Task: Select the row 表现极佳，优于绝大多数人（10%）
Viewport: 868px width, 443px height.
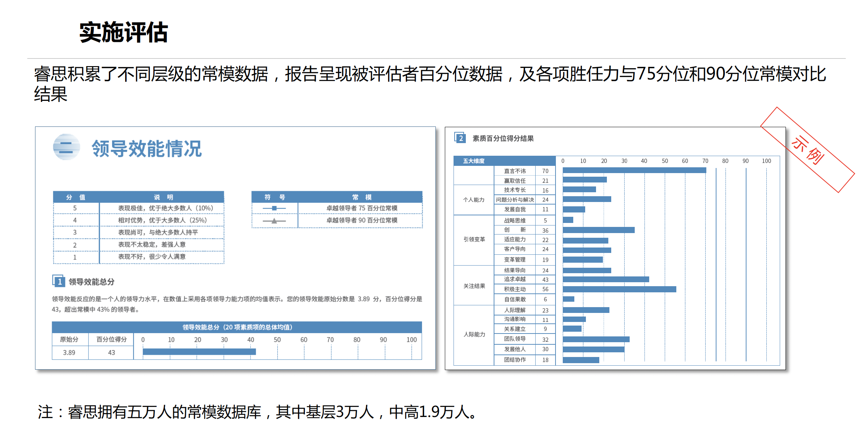Action: (x=139, y=208)
